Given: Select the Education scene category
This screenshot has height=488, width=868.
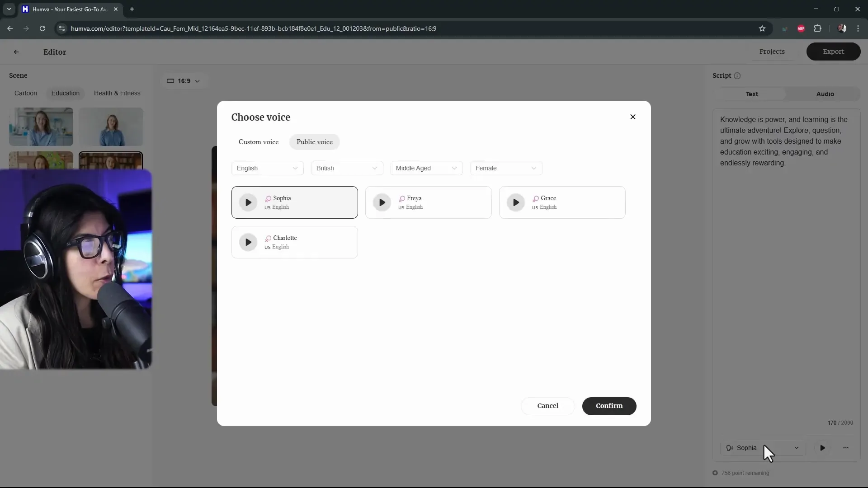Looking at the screenshot, I should [x=66, y=93].
